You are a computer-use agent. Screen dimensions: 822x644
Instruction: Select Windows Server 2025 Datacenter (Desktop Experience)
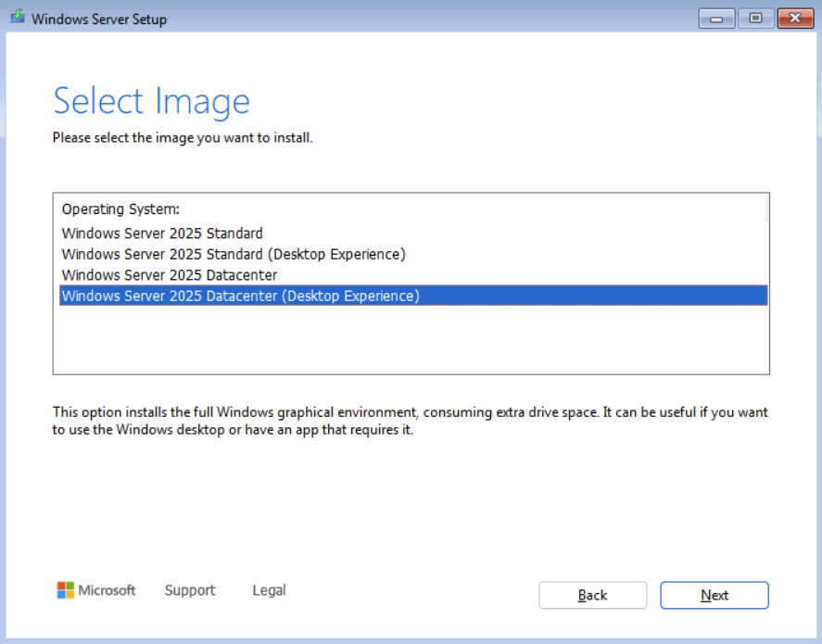tap(240, 296)
